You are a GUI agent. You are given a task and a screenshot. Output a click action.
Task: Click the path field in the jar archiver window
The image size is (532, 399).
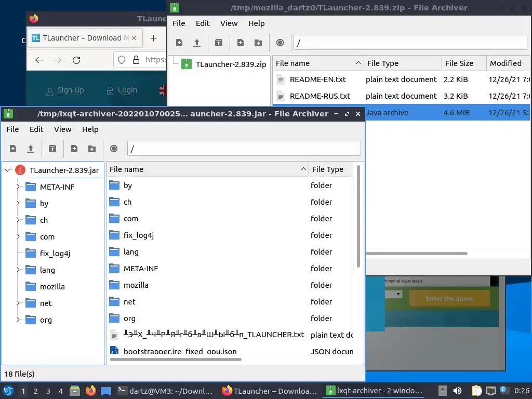[244, 149]
